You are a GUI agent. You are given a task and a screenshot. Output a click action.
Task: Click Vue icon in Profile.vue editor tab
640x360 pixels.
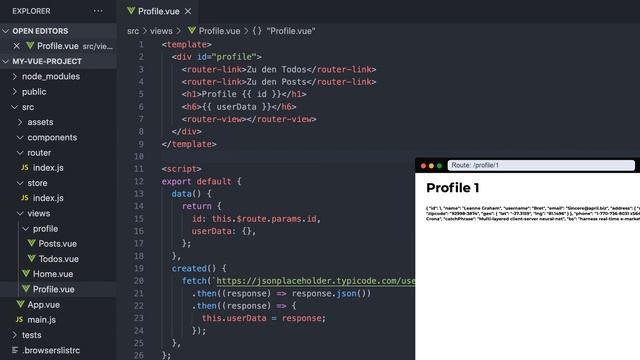(x=131, y=11)
